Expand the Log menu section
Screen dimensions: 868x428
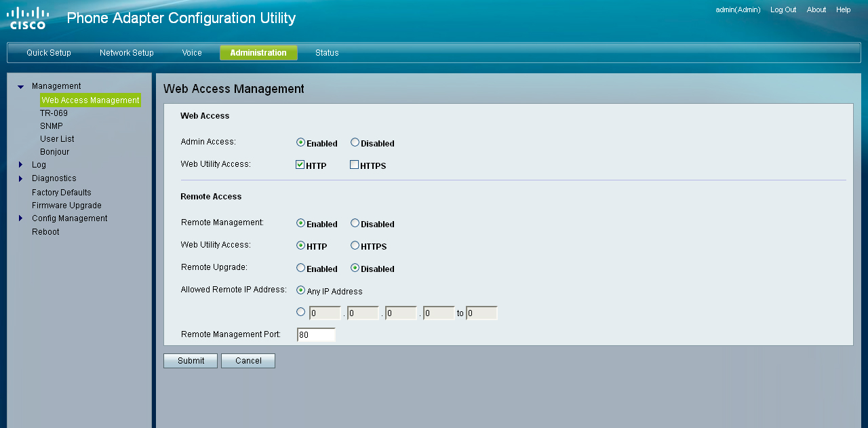(x=20, y=165)
